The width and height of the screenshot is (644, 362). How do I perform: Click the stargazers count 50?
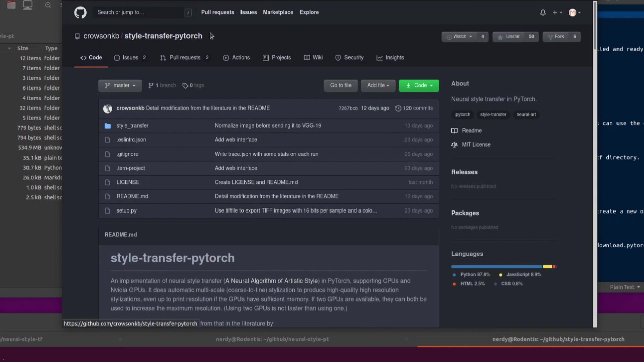531,37
